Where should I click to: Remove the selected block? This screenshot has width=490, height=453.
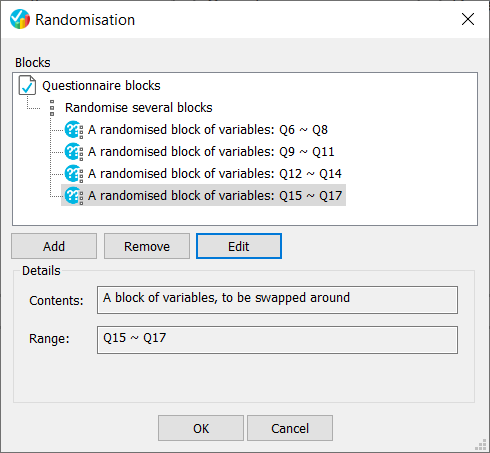point(147,246)
